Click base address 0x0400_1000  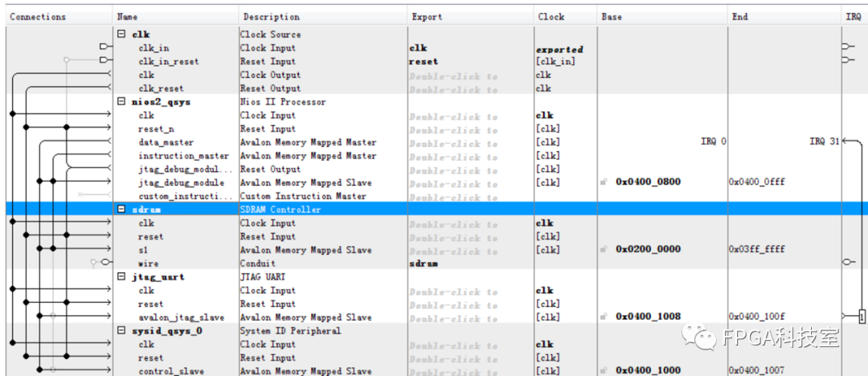point(648,370)
